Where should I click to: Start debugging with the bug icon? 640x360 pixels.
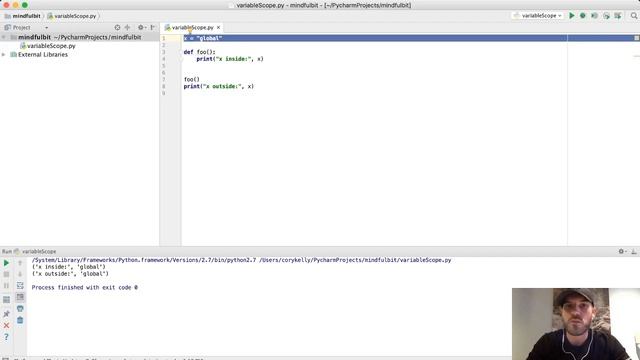pos(583,16)
